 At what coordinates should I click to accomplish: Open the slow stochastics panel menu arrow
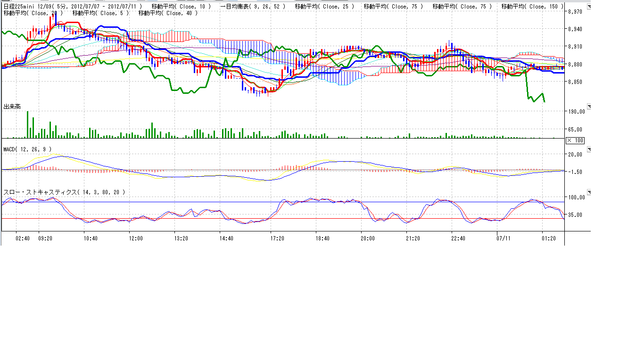coord(588,192)
